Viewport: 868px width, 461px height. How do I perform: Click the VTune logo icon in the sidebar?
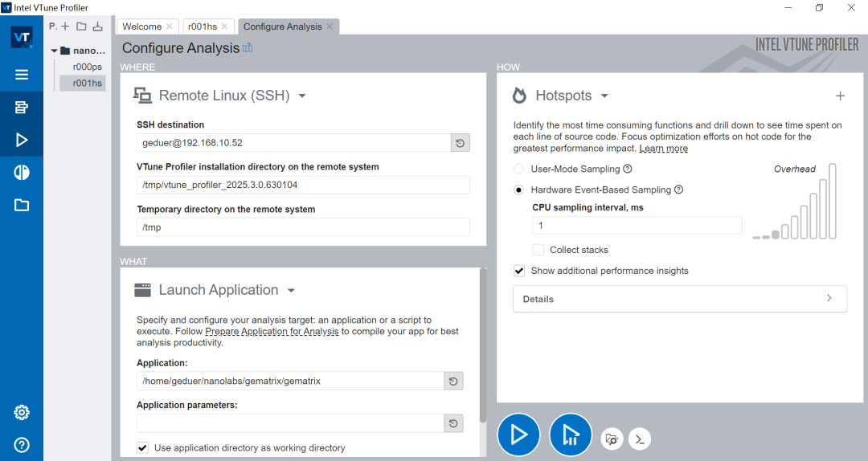point(22,37)
